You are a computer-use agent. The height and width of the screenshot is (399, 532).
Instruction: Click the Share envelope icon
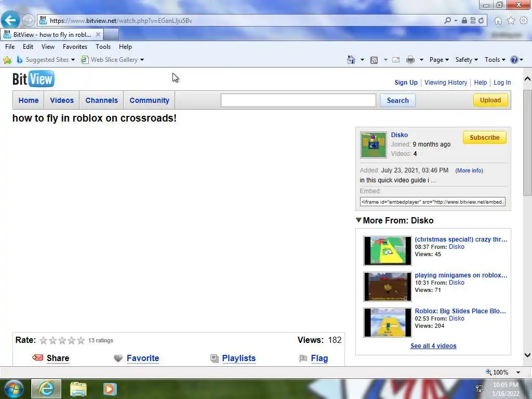point(37,357)
